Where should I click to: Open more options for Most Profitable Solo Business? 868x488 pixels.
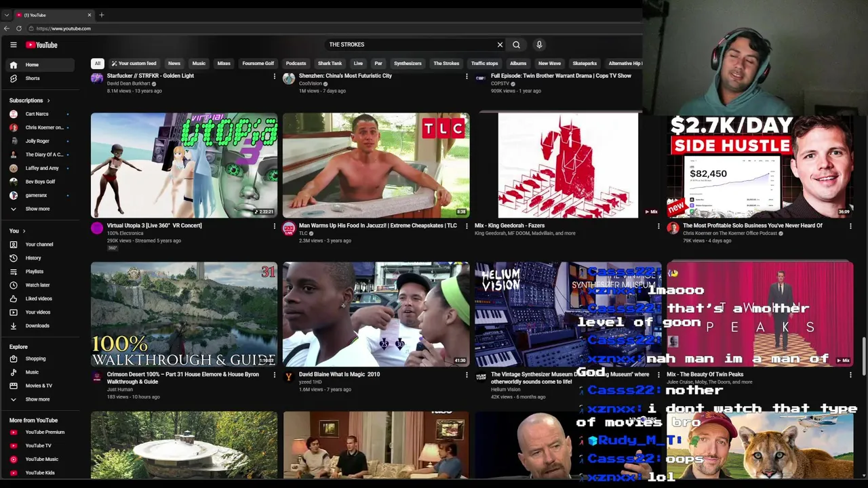850,226
